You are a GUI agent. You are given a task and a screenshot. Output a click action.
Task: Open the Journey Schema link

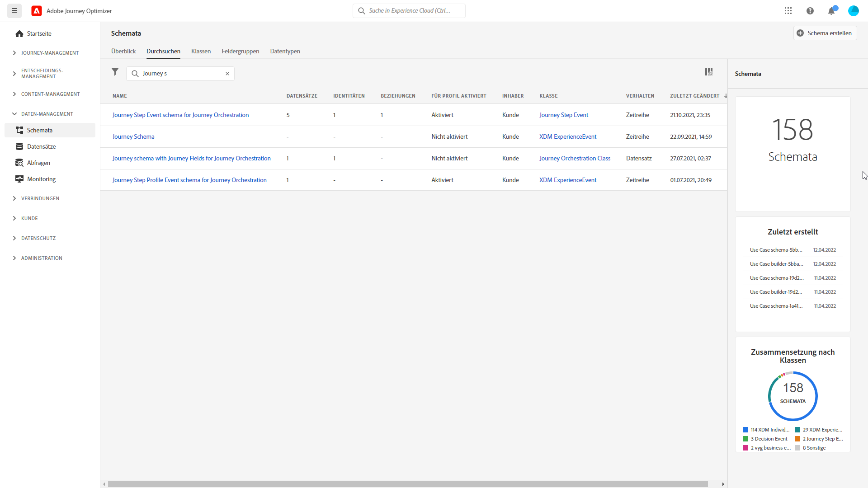133,136
